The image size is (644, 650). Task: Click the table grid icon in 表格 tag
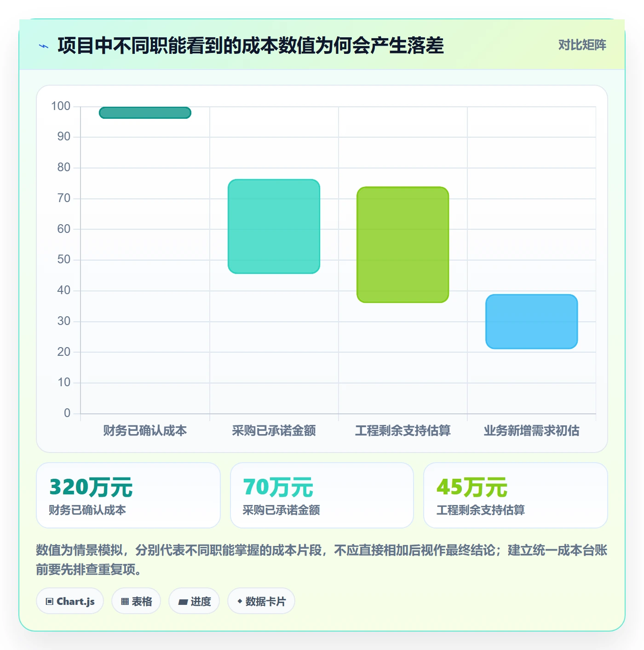pos(125,601)
